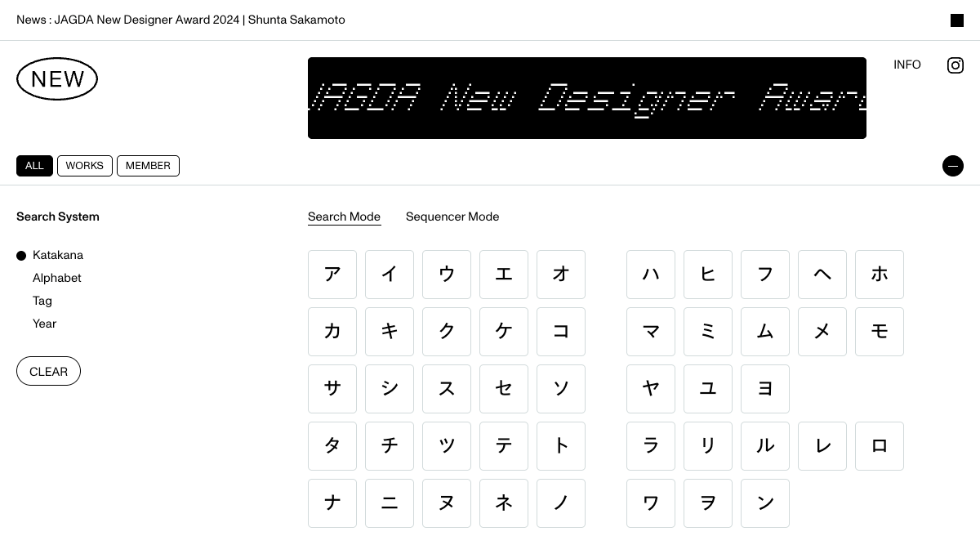The width and height of the screenshot is (980, 545).
Task: Tap the ン key
Action: (x=765, y=503)
